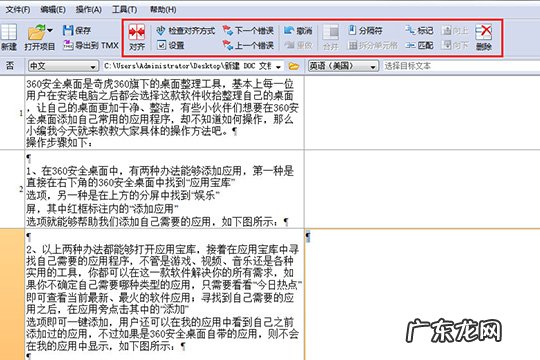The image size is (540, 360).
Task: Click the source cell starting 2、以上两种办法
Action: point(164,295)
